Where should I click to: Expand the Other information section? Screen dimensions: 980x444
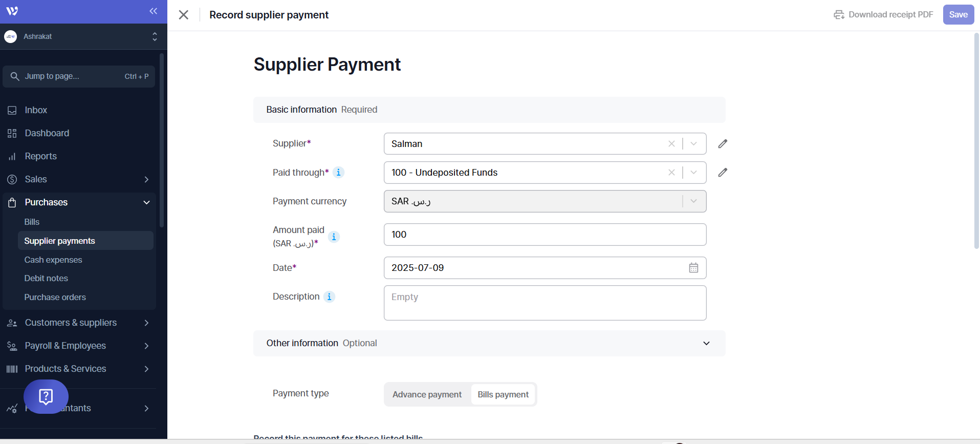click(x=706, y=343)
